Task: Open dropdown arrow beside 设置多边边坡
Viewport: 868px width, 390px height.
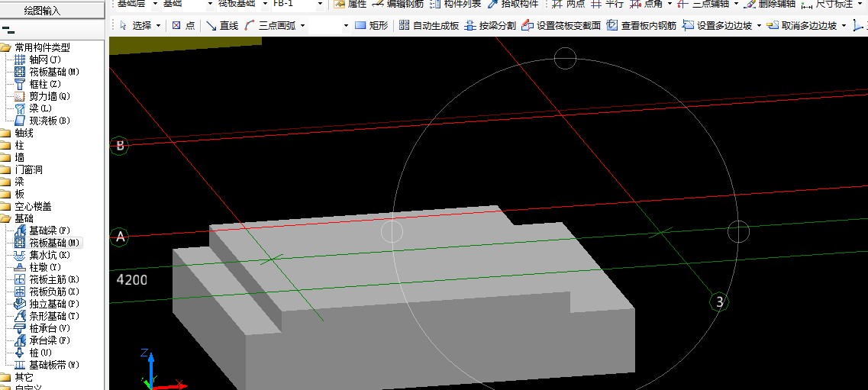Action: click(x=758, y=25)
